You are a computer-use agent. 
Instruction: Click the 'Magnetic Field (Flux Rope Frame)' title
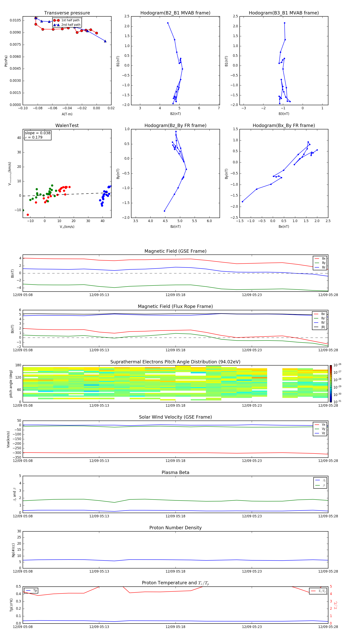(175, 307)
